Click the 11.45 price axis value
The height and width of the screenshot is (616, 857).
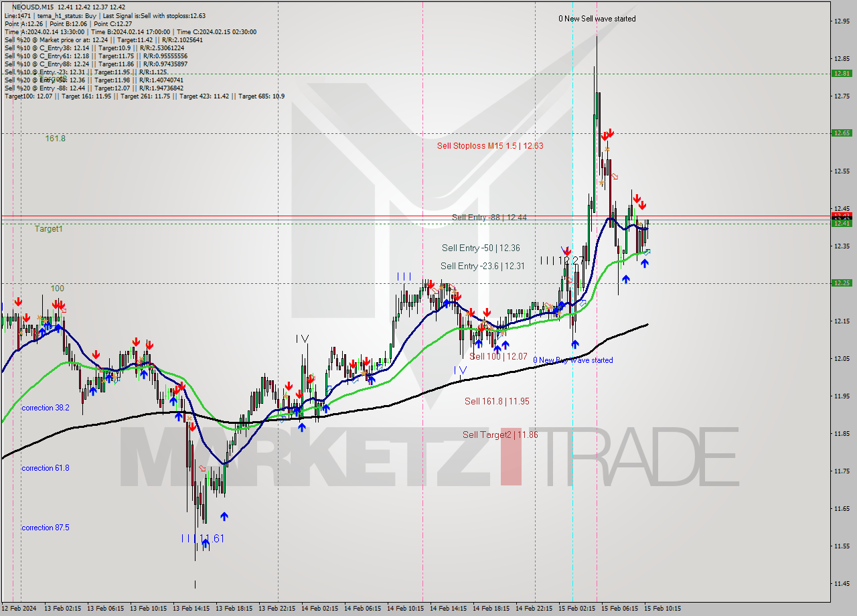coord(842,583)
